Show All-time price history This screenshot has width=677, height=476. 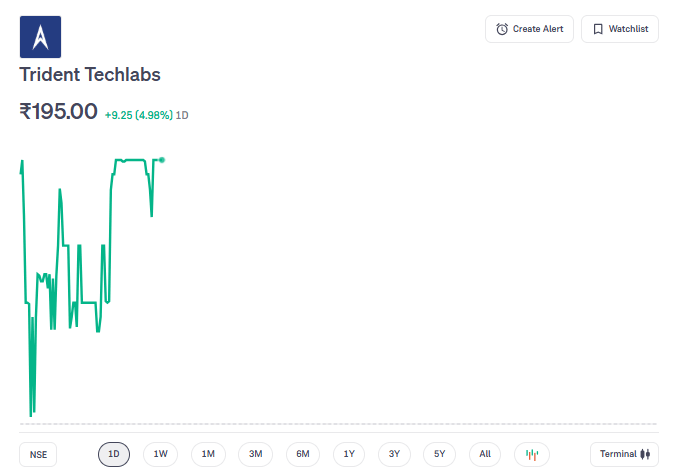click(485, 454)
